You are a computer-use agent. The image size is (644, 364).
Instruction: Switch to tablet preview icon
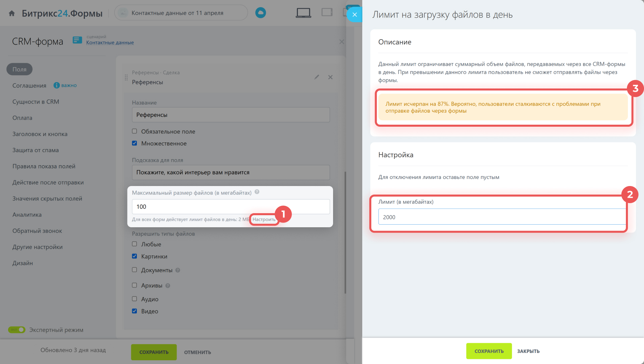[327, 12]
